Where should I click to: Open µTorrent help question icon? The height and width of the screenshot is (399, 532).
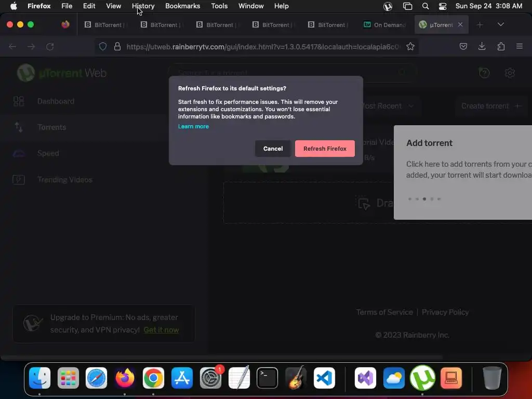point(484,73)
